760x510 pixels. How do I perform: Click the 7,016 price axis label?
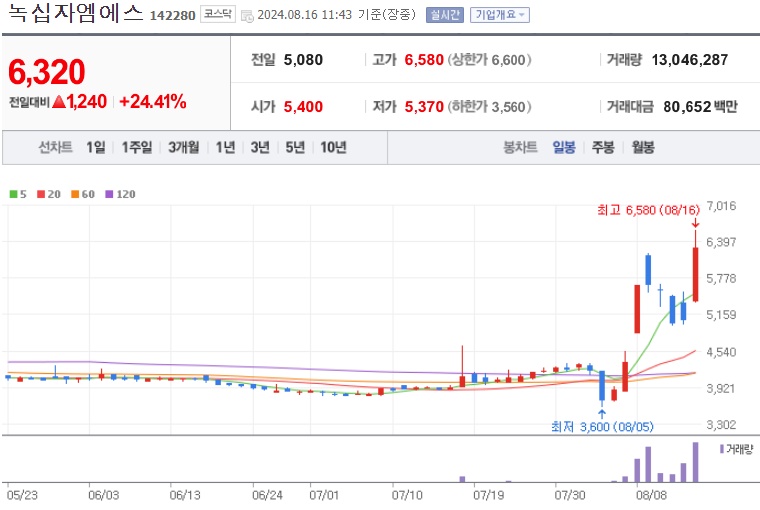[721, 206]
